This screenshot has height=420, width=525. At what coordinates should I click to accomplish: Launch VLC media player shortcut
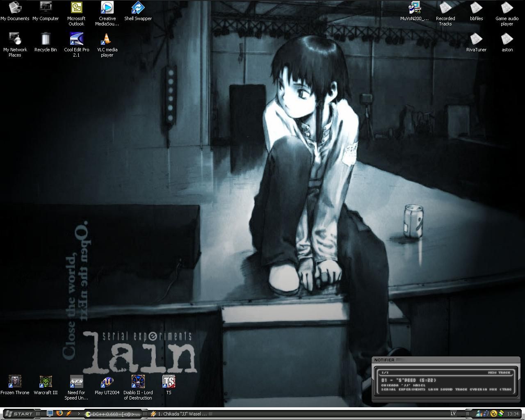tap(107, 45)
